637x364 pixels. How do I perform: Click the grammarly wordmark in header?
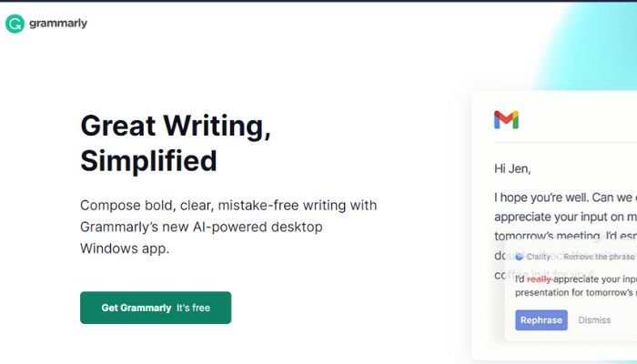59,24
